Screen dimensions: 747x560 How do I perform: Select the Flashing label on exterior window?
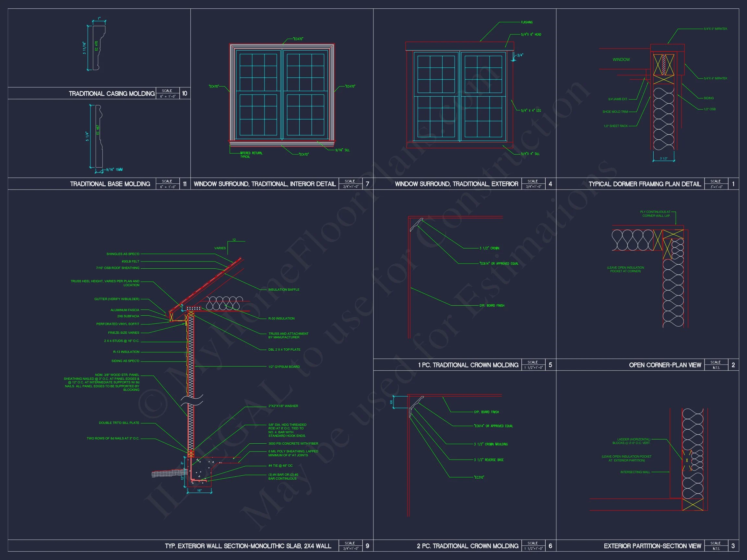coord(527,22)
